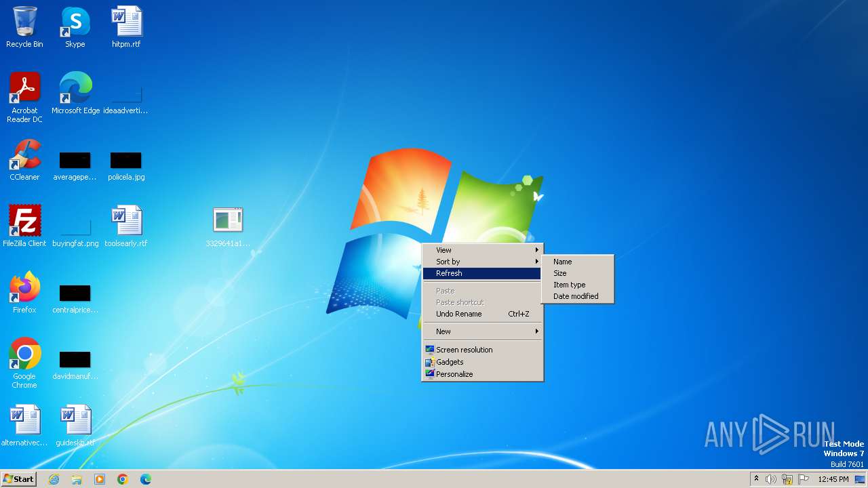Open Action Center flag icon

point(804,479)
